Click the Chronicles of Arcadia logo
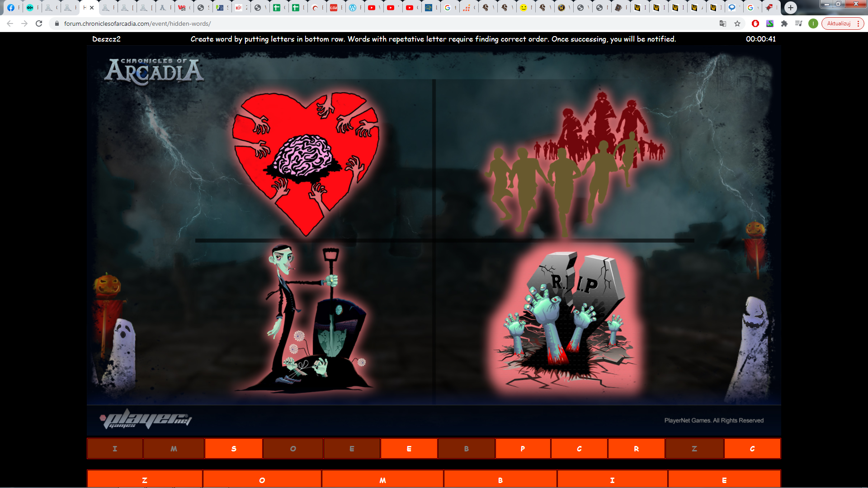The width and height of the screenshot is (868, 488). (x=154, y=71)
